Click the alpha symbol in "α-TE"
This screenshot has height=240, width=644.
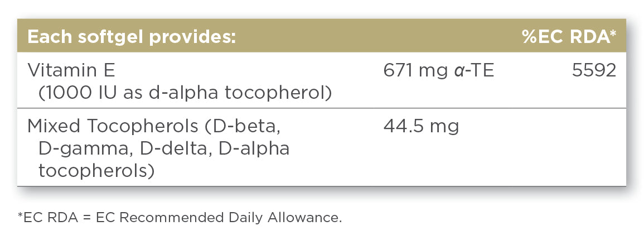click(457, 72)
